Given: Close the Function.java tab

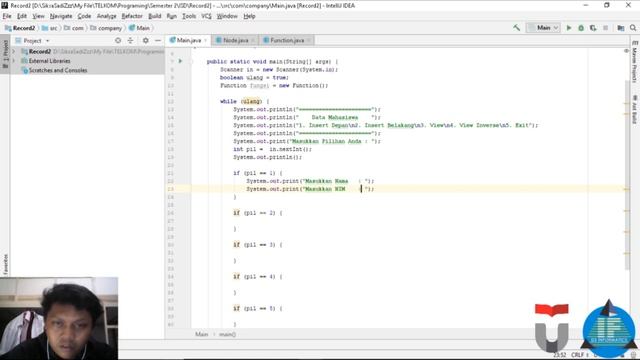Looking at the screenshot, I should (x=309, y=40).
